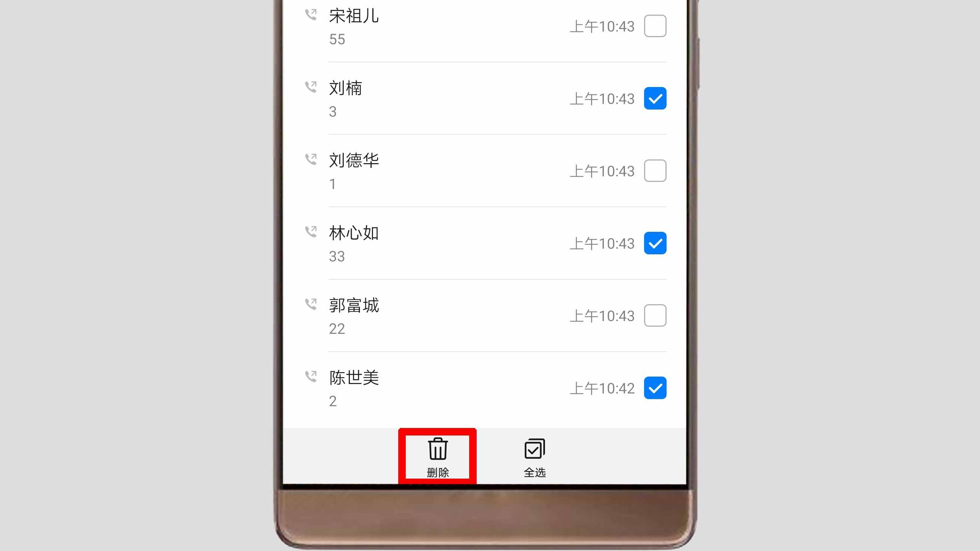Viewport: 980px width, 551px height.
Task: Enable checkbox for 刘德华 call record
Action: pos(654,171)
